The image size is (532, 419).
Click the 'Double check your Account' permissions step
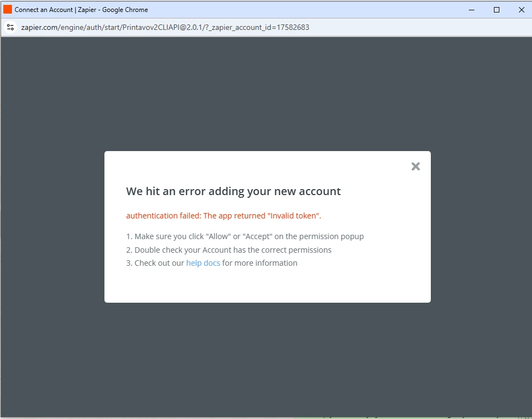point(228,250)
